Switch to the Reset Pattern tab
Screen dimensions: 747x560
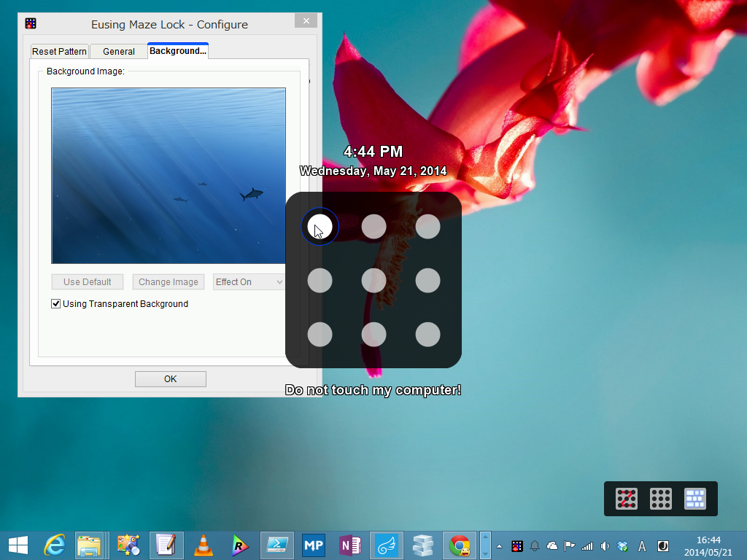(x=59, y=52)
